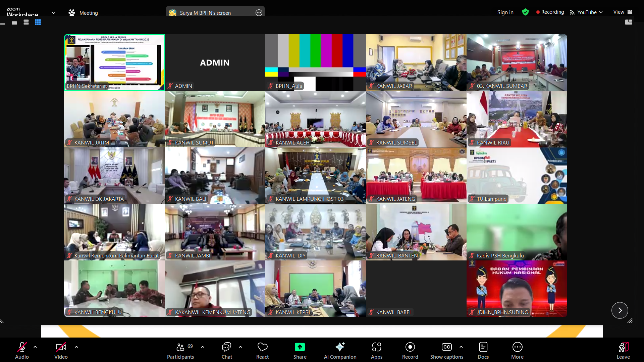
Task: Open the Chat panel
Action: pyautogui.click(x=227, y=350)
